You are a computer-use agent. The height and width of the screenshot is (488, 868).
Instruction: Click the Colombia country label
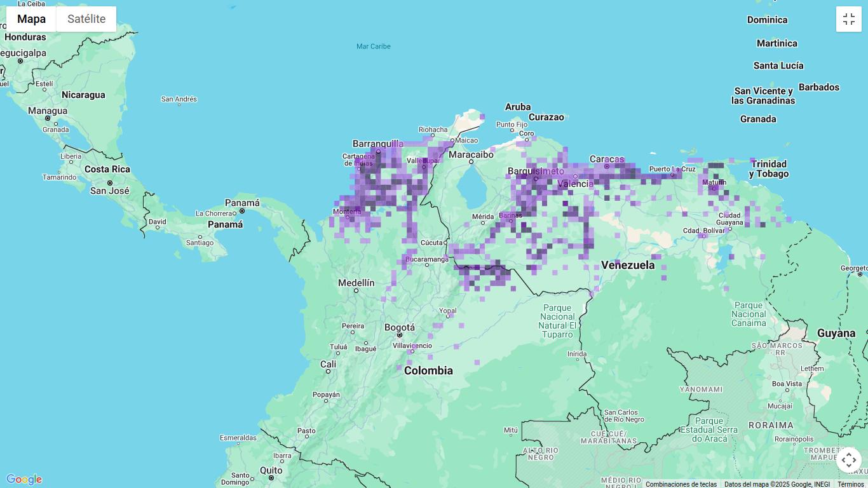click(428, 370)
